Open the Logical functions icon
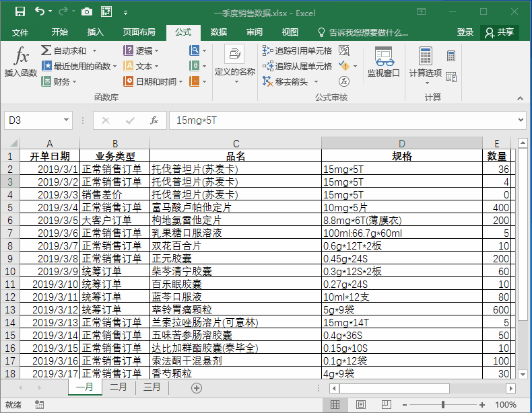The height and width of the screenshot is (413, 532). (128, 50)
